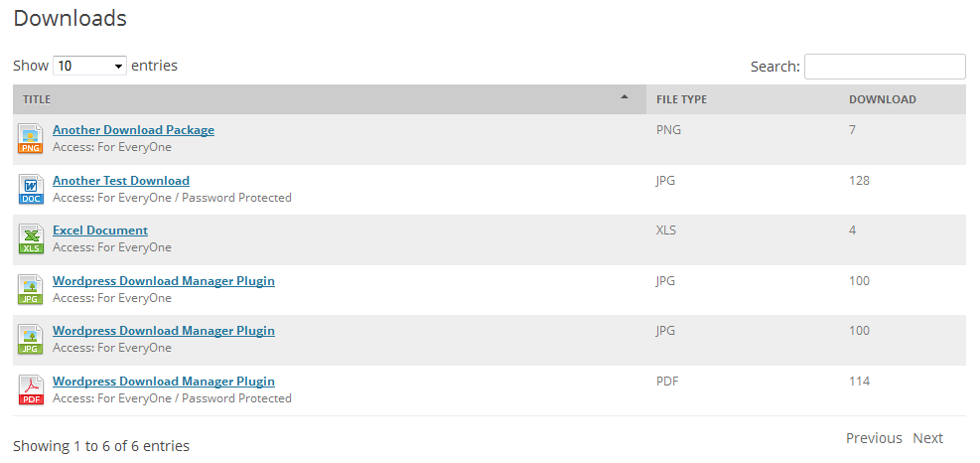
Task: Open Another Test Download link
Action: pos(120,181)
